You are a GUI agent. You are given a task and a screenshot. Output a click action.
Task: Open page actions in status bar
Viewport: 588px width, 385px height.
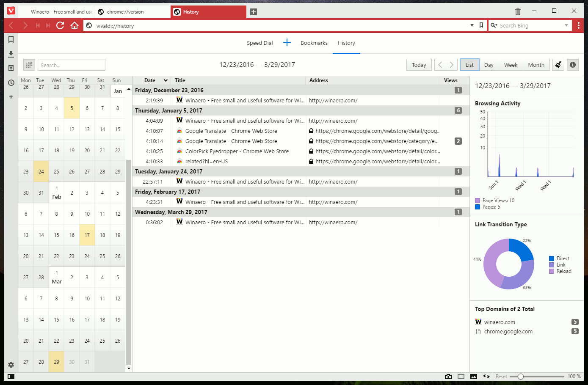pos(486,377)
